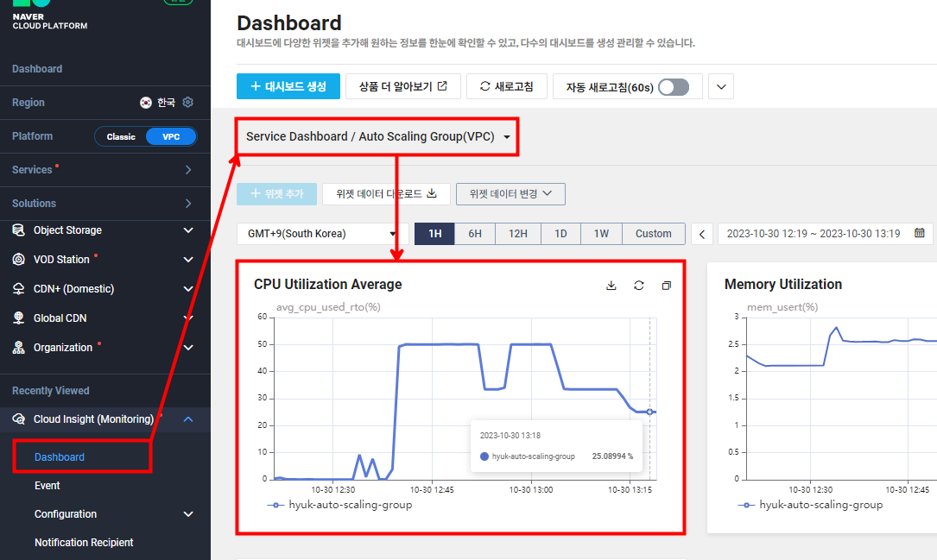Screen dimensions: 937x560
Task: Open the 위젯 데이터 변경 dropdown
Action: point(510,194)
